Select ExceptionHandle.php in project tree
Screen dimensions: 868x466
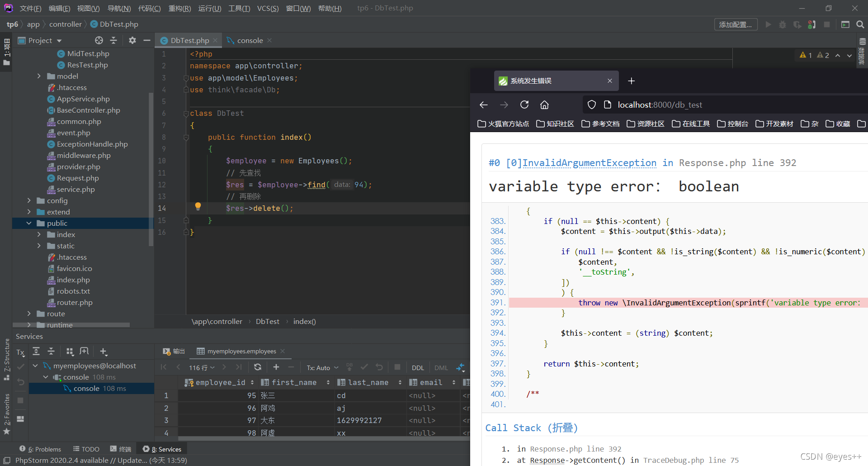click(x=92, y=144)
